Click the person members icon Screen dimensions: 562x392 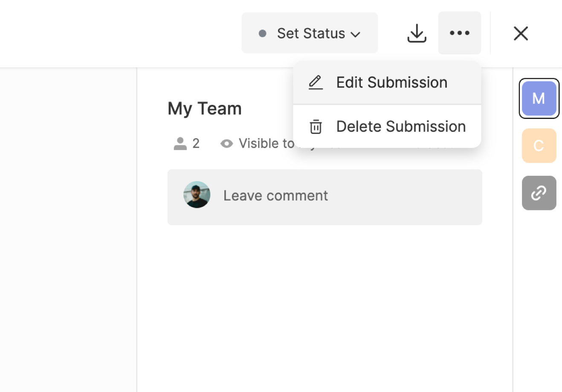pyautogui.click(x=180, y=144)
